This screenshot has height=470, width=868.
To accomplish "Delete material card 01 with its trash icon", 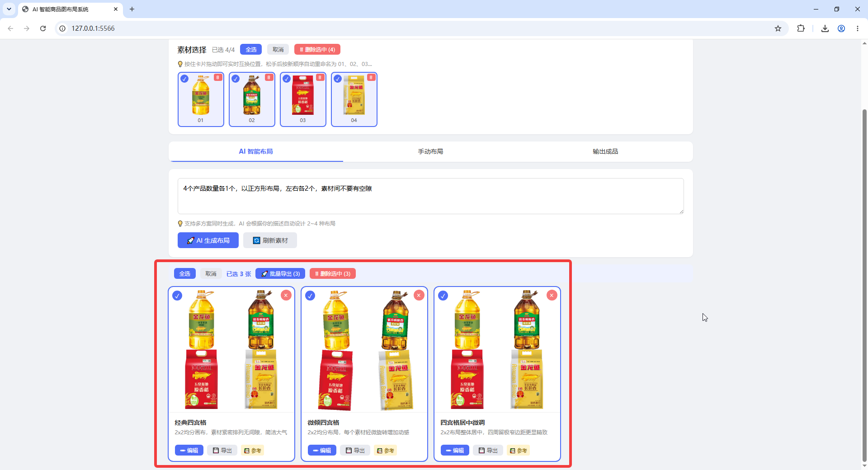I will pyautogui.click(x=218, y=77).
